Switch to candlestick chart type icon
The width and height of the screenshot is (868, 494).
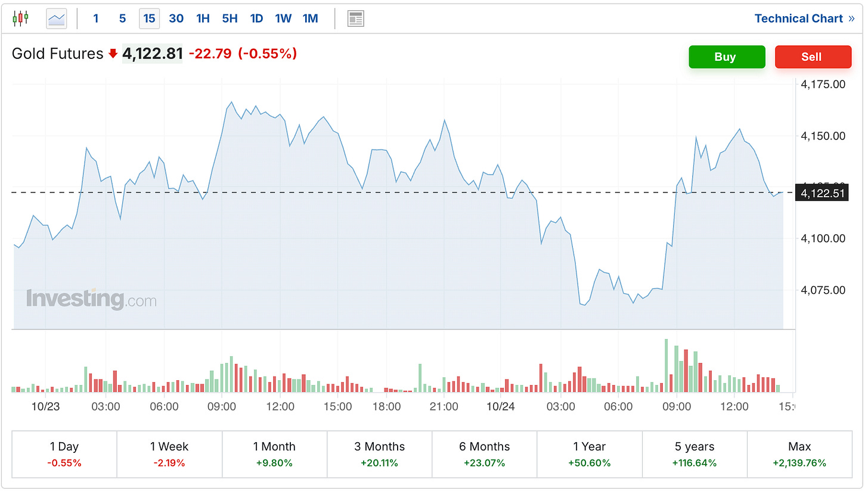point(20,18)
